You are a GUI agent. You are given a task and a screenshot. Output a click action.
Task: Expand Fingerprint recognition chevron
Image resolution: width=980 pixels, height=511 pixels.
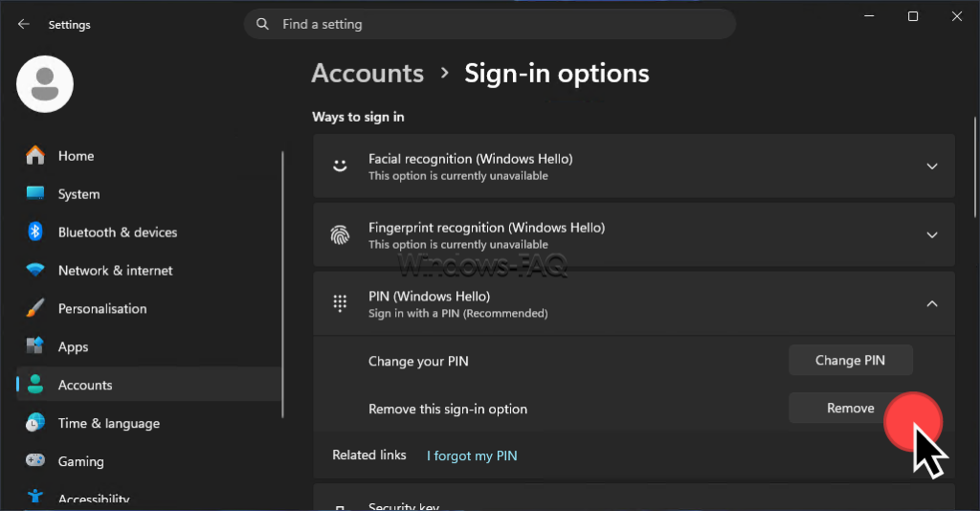pyautogui.click(x=932, y=234)
